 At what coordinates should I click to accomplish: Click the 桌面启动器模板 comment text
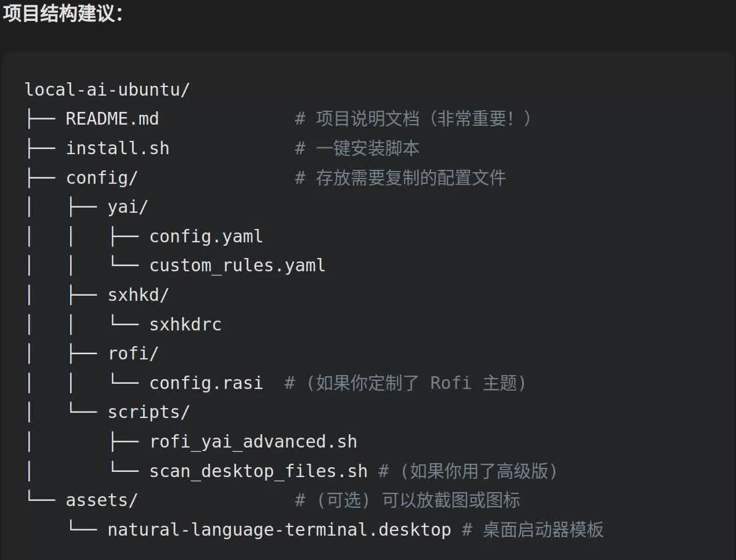542,530
